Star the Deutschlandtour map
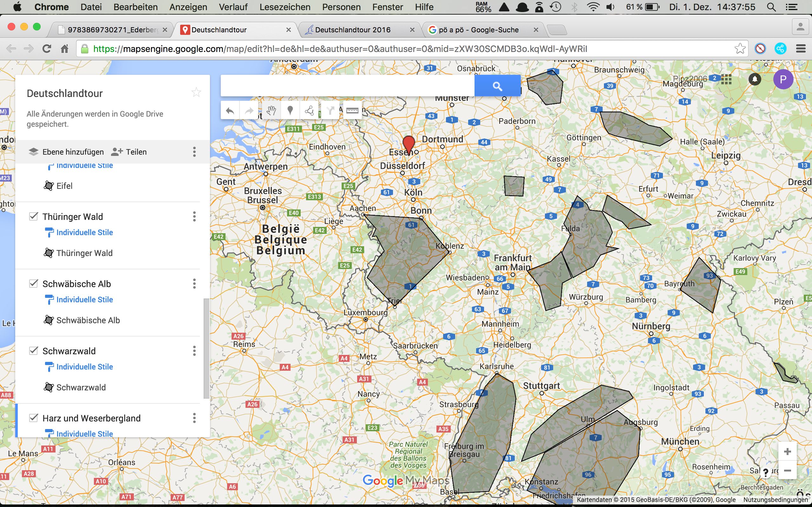Screen dimensions: 812x507 click(196, 92)
